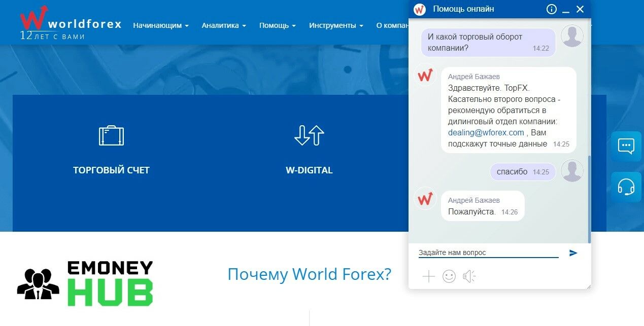Expand the Инструменты navigation menu
644x326 pixels.
pyautogui.click(x=336, y=25)
